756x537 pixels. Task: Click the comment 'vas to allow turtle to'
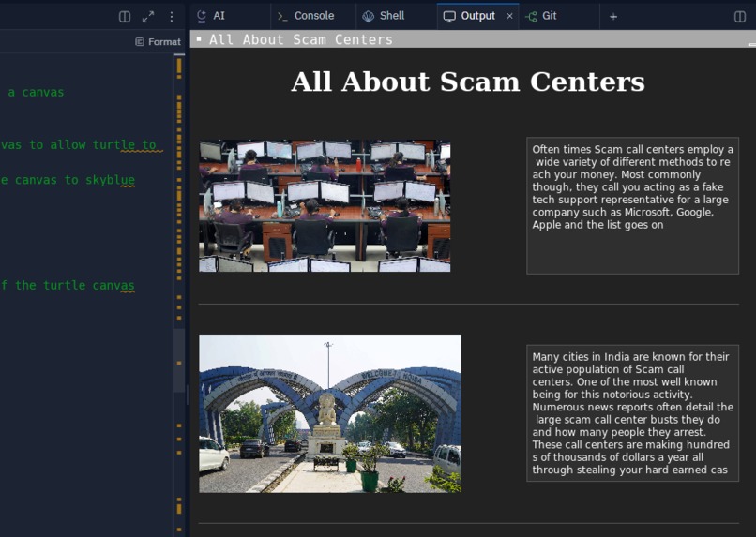79,145
